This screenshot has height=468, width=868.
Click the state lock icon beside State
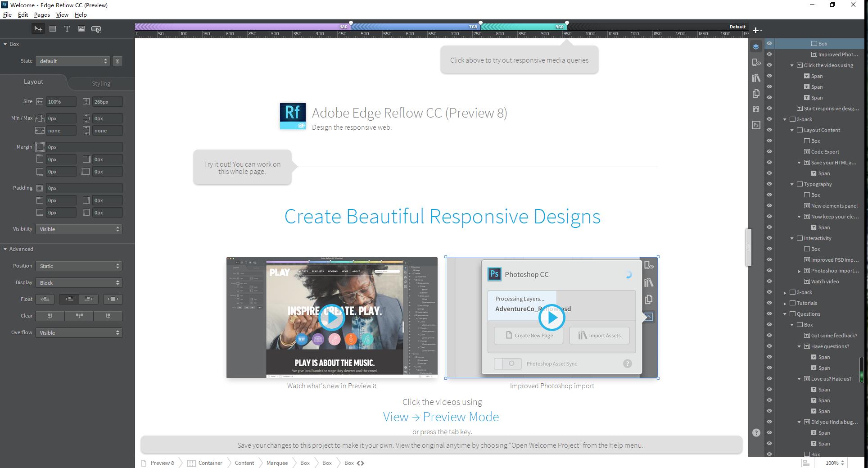(x=118, y=61)
